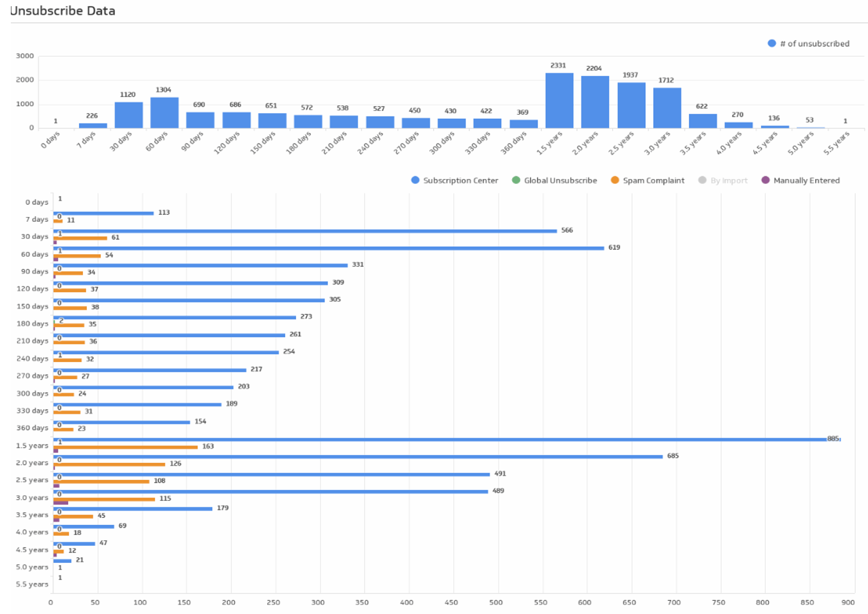Click the orange 2.0 years spam bar (126)
The width and height of the screenshot is (868, 614).
pyautogui.click(x=109, y=464)
